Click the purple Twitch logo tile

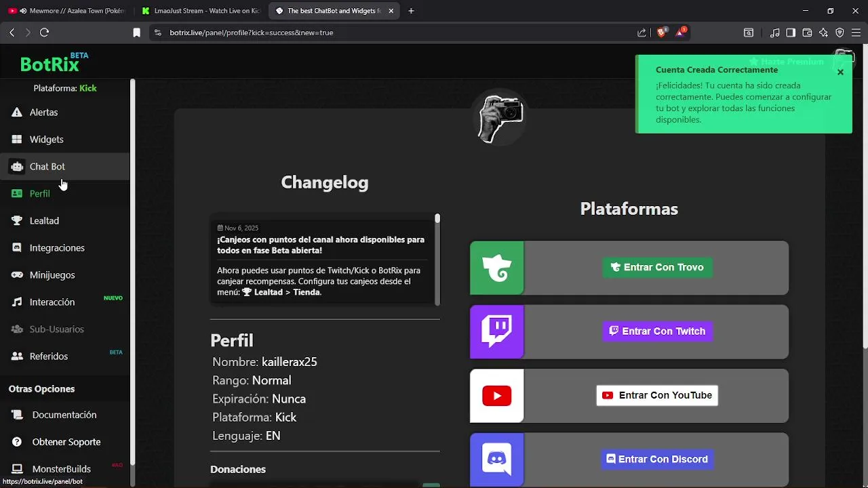[x=497, y=331]
